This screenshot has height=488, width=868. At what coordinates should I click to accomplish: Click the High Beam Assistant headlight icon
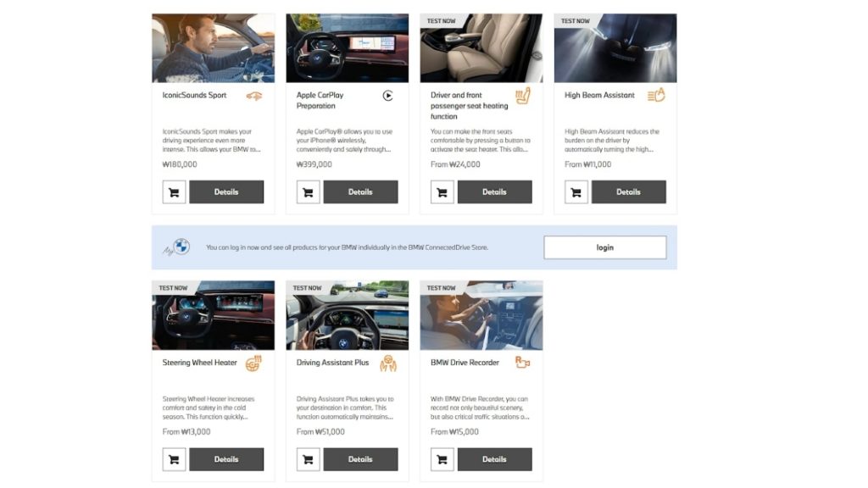click(656, 95)
